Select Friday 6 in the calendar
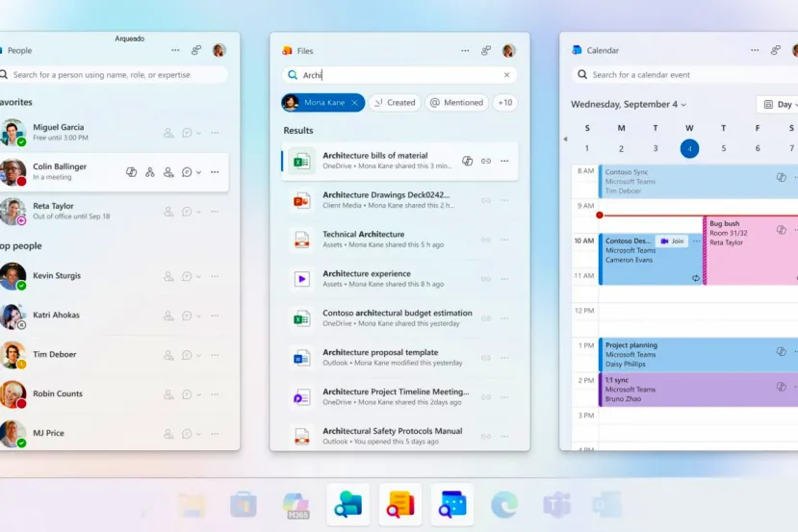The image size is (798, 532). pyautogui.click(x=758, y=148)
